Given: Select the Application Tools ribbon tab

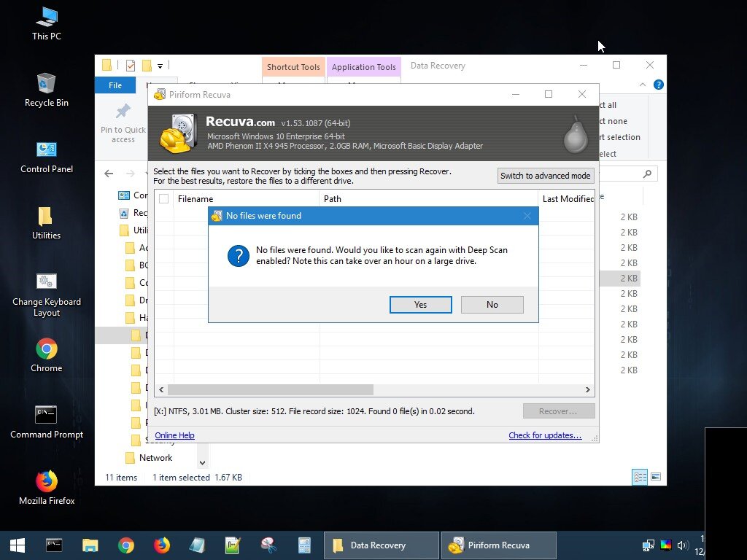Looking at the screenshot, I should [364, 67].
